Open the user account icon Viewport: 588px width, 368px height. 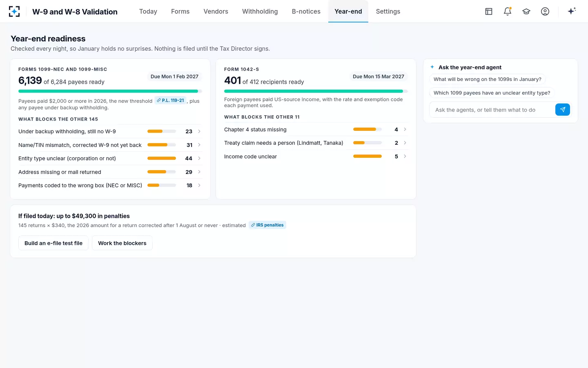point(545,11)
